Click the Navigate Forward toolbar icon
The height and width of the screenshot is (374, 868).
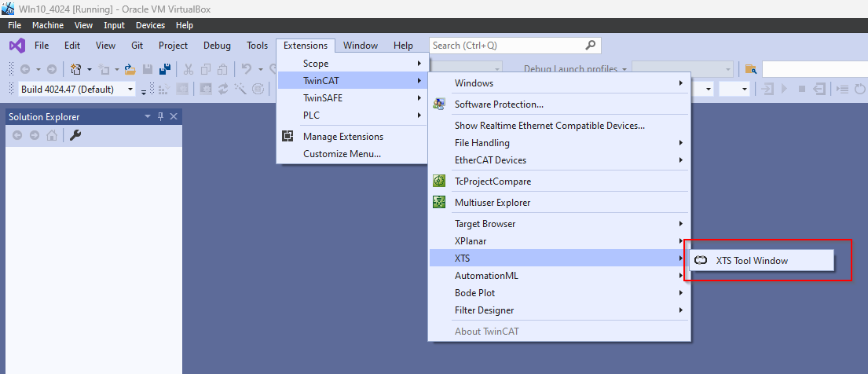point(52,69)
